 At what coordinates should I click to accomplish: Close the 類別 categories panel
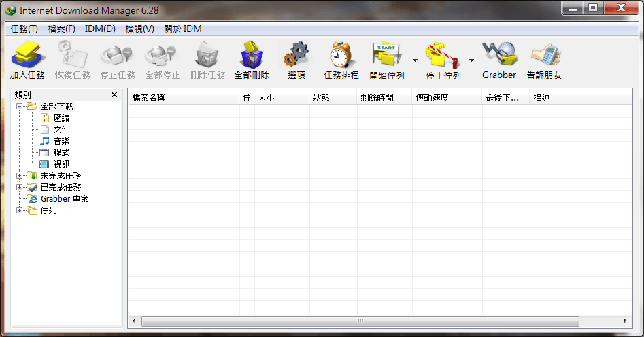(x=114, y=95)
